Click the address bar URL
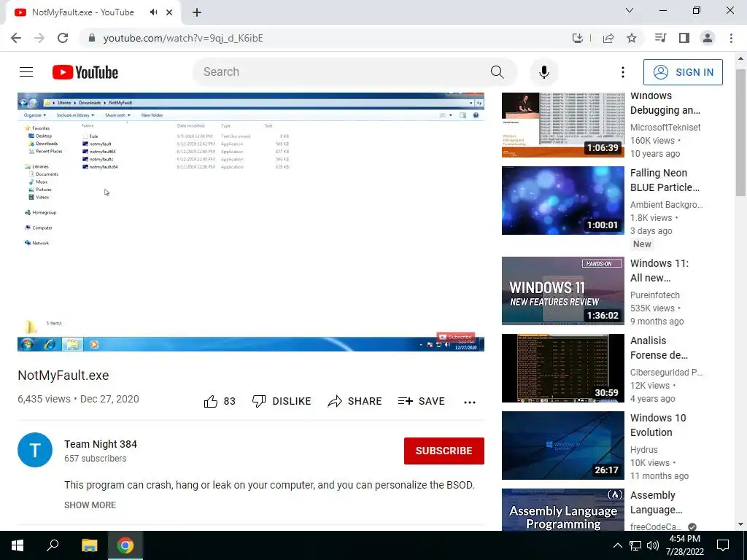 click(x=183, y=38)
